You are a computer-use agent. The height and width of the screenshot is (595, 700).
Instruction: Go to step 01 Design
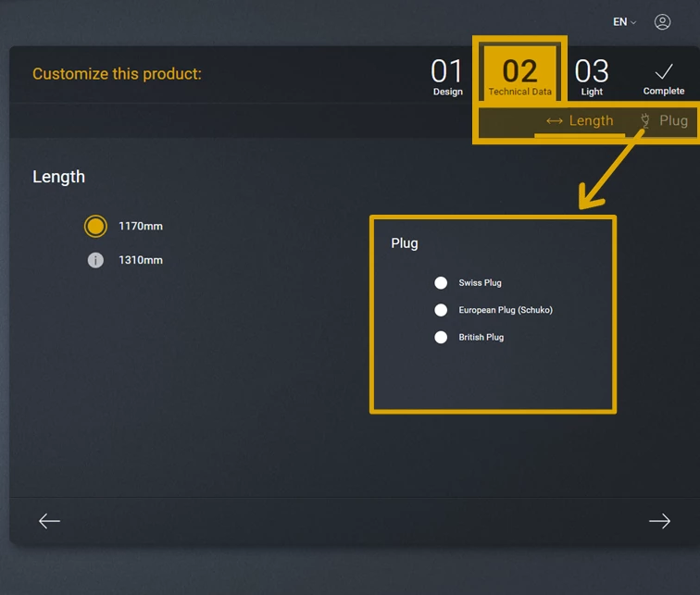point(447,76)
